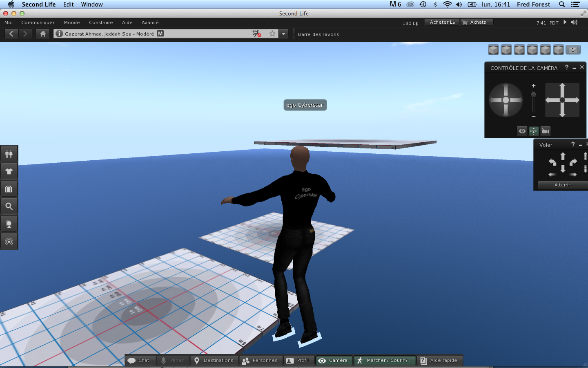Show location info via the i icon

coord(59,34)
